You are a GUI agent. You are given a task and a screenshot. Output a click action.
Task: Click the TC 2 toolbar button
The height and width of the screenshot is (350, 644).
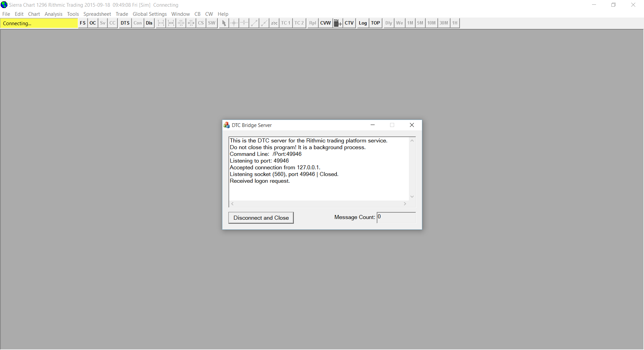299,23
